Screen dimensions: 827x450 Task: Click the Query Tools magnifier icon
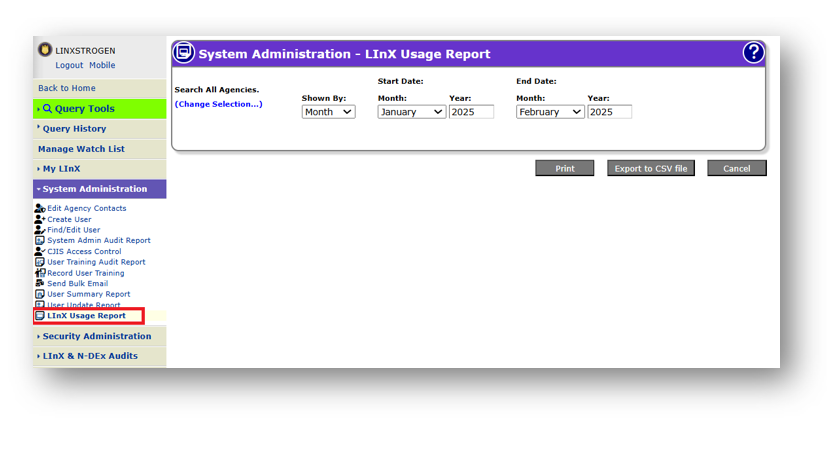click(47, 109)
